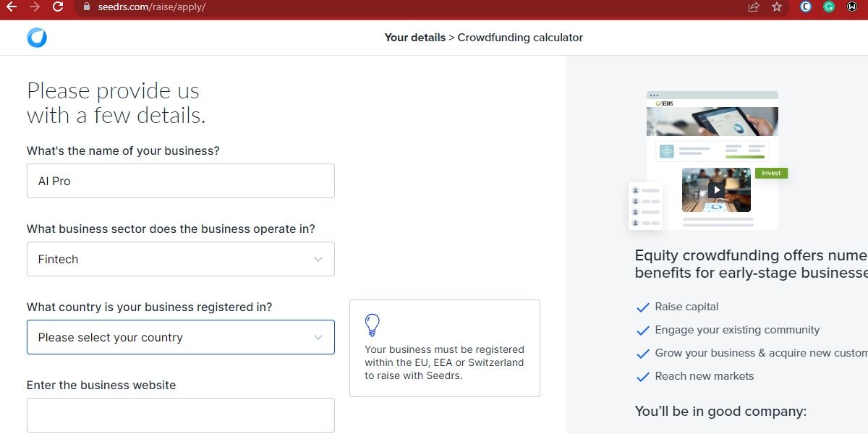The height and width of the screenshot is (434, 868).
Task: Click the chevron on the Fintech field
Action: pos(318,259)
